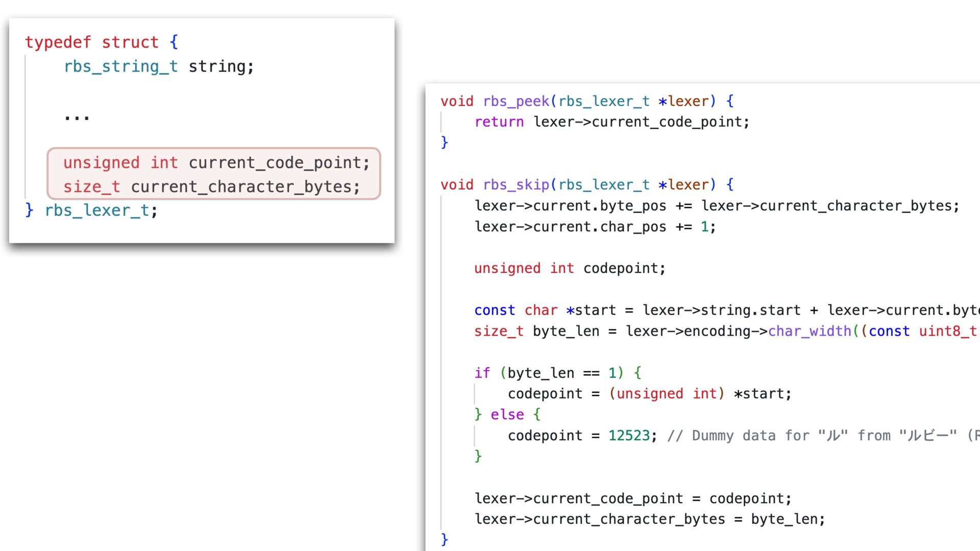Click the ellipsis placeholder in the struct
Image resolution: width=980 pixels, height=551 pixels.
[77, 117]
